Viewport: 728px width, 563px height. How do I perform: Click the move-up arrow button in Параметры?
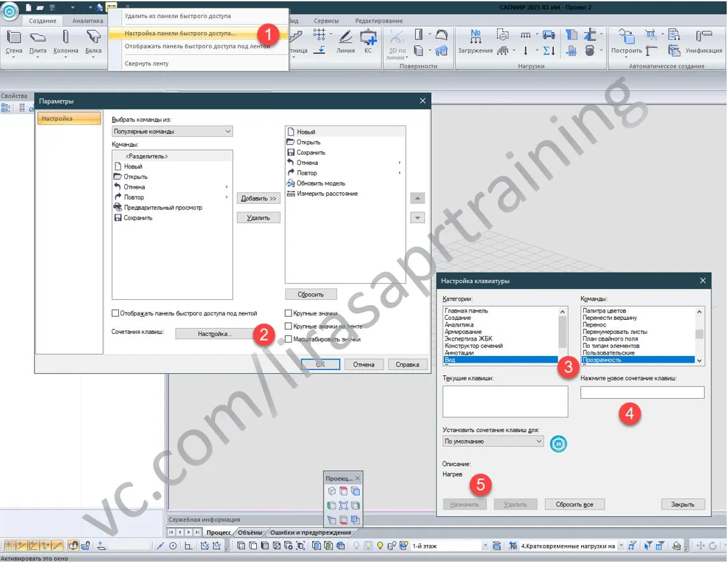tap(418, 198)
